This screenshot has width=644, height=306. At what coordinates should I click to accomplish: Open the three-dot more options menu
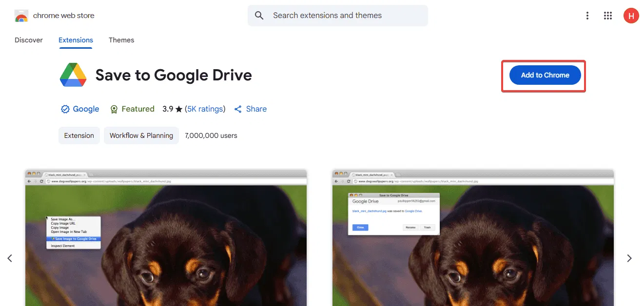coord(587,16)
